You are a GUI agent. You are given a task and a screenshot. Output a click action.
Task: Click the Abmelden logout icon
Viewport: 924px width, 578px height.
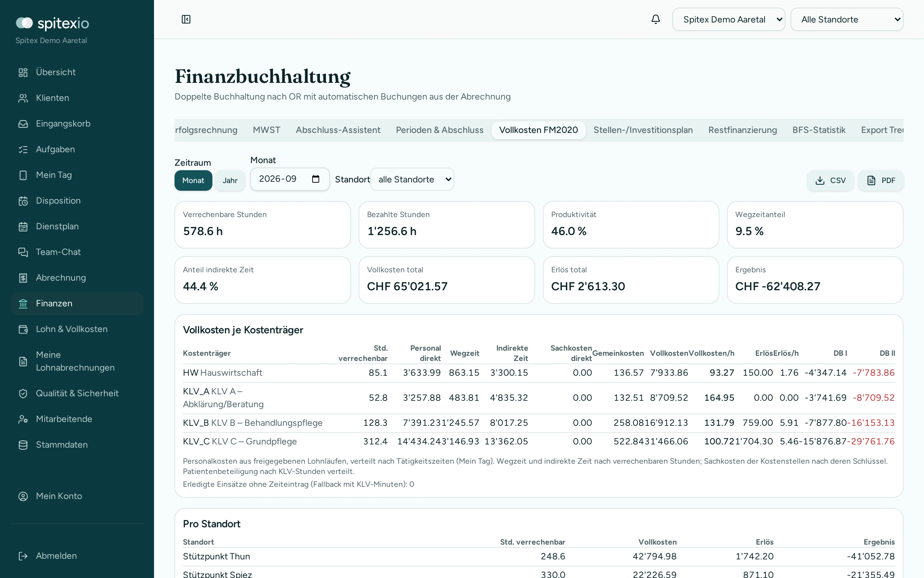pyautogui.click(x=23, y=556)
